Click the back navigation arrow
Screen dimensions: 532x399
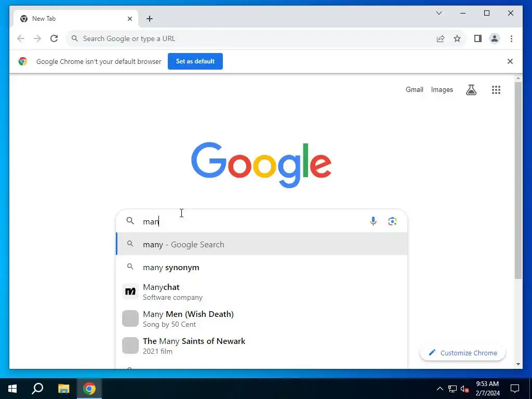pos(21,38)
